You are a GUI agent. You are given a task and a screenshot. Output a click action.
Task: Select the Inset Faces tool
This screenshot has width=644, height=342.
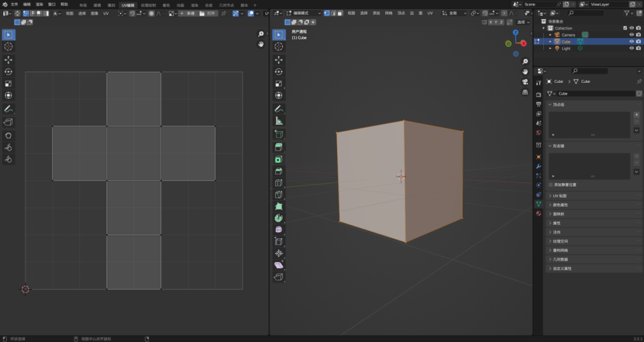point(279,159)
